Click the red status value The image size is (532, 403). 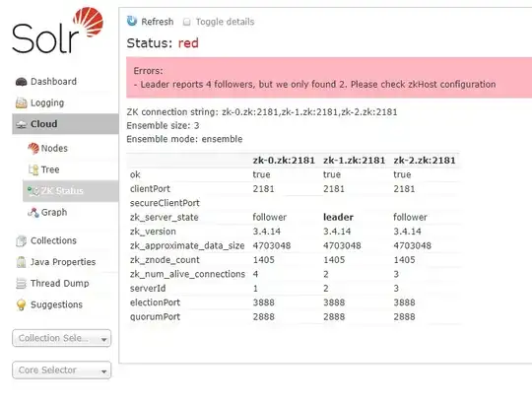tap(188, 43)
